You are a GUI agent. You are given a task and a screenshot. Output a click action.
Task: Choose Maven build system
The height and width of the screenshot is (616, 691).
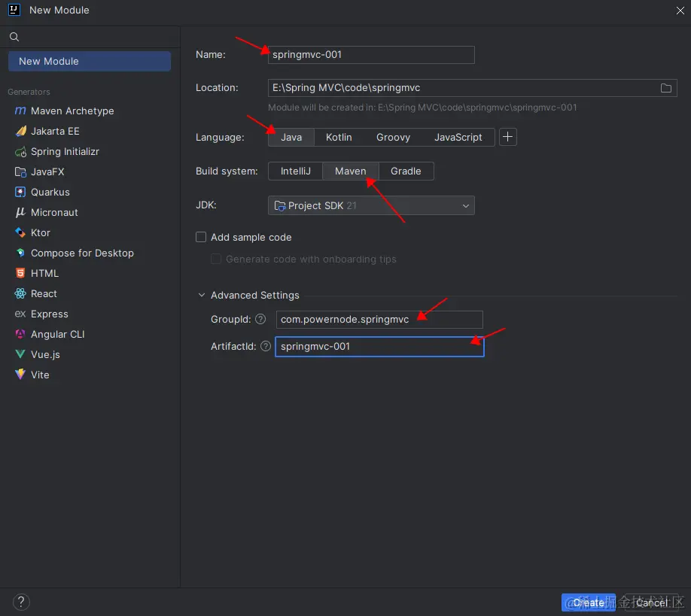pos(350,171)
